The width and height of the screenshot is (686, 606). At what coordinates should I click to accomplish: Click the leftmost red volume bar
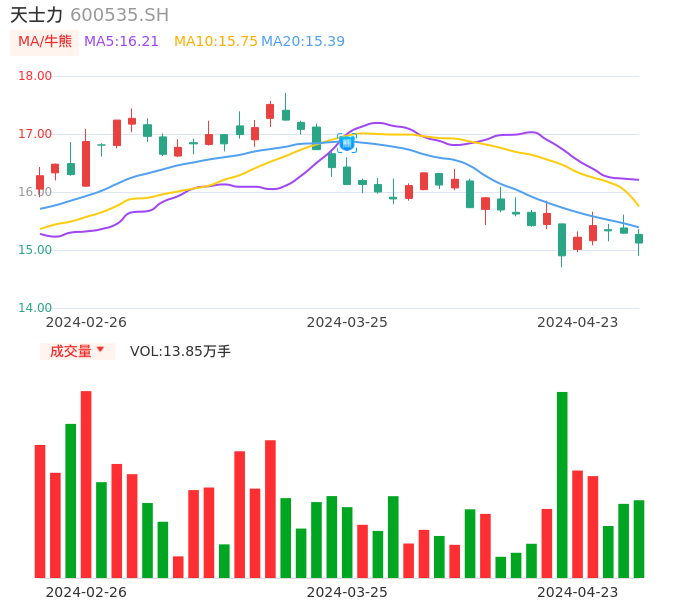click(x=40, y=511)
